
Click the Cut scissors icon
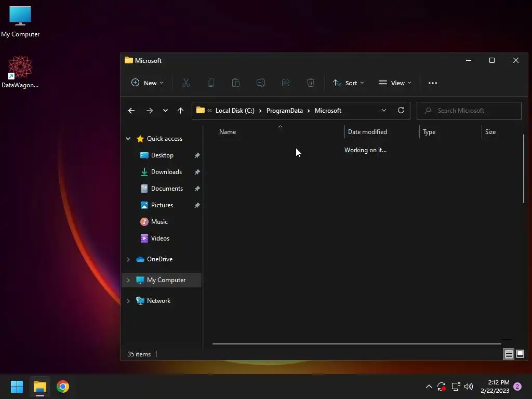click(186, 83)
